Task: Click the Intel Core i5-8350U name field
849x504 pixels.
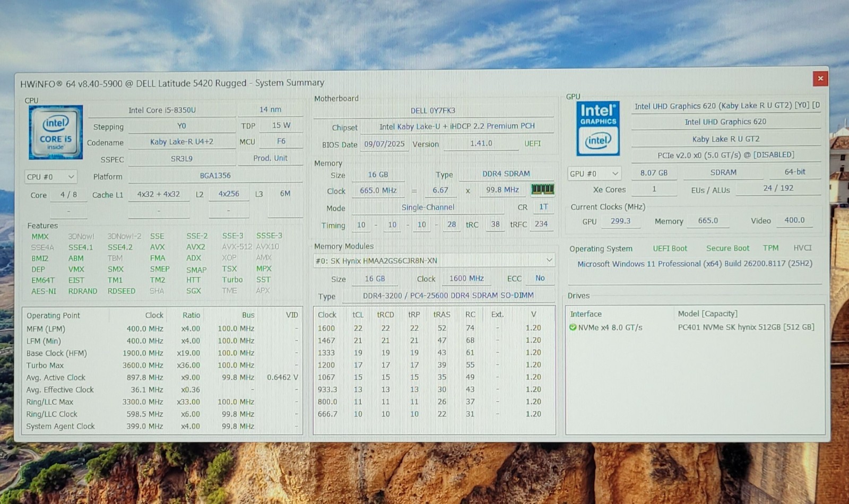Action: (x=162, y=110)
